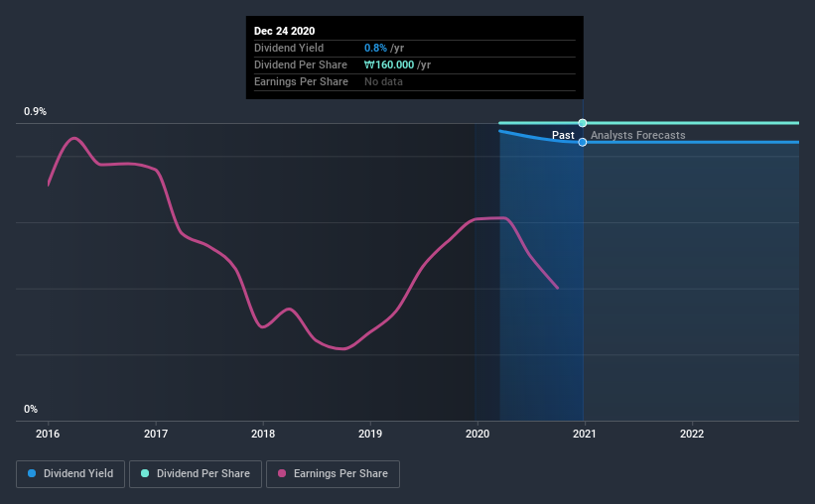The image size is (815, 504).
Task: Click the Dec 24 2020 tooltip header
Action: click(284, 31)
